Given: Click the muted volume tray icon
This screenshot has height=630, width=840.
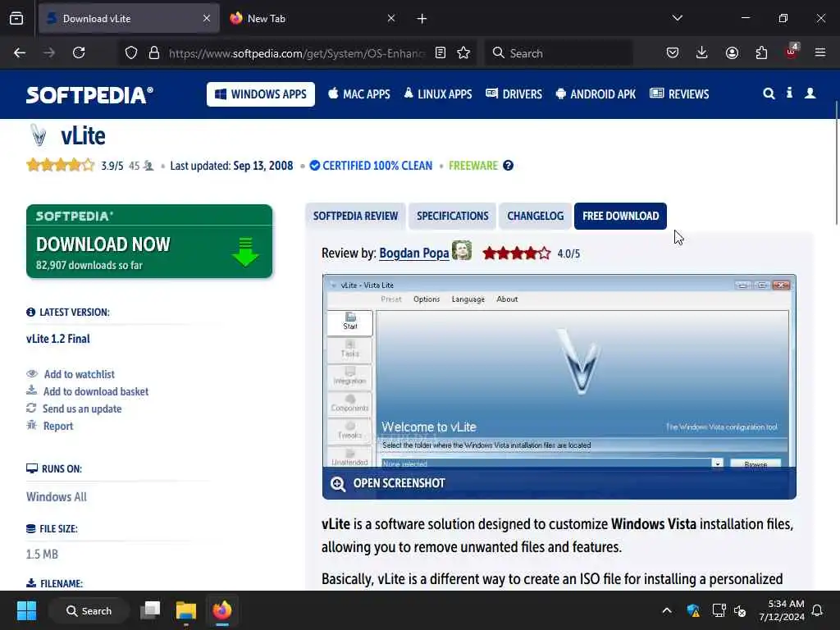Looking at the screenshot, I should click(x=741, y=610).
